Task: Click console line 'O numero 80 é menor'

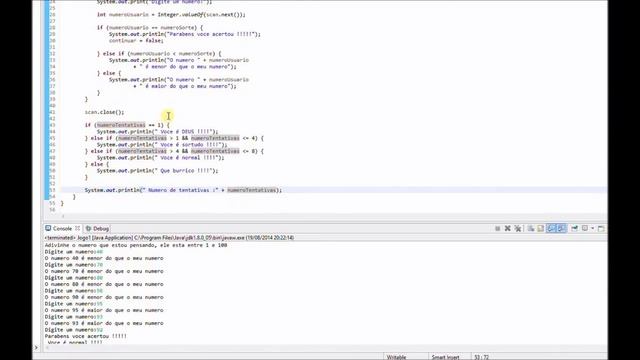Action: pyautogui.click(x=104, y=284)
